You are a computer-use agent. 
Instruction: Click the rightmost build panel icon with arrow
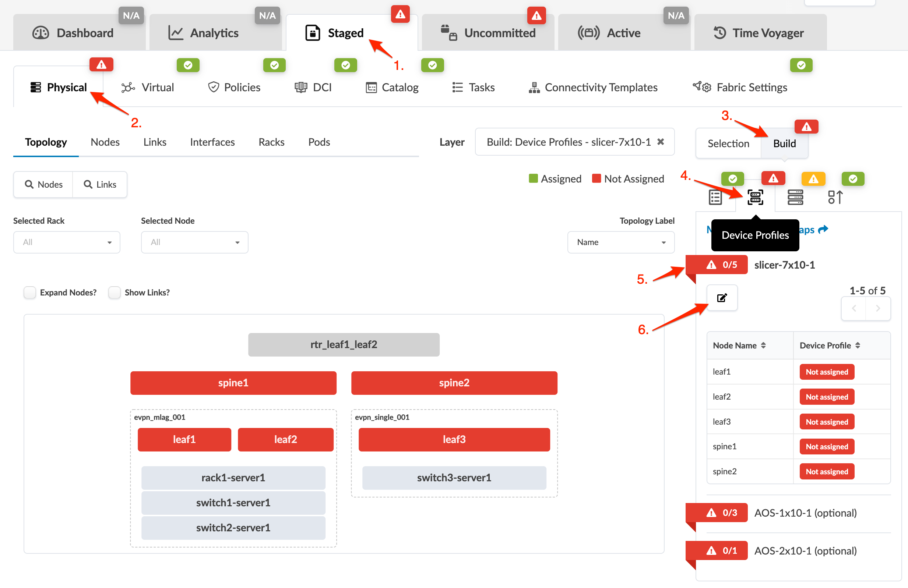(x=835, y=198)
